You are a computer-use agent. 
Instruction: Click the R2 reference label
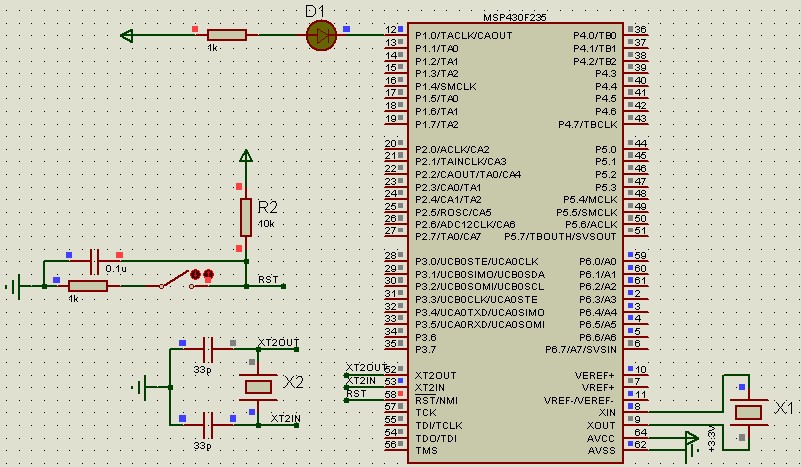coord(267,207)
